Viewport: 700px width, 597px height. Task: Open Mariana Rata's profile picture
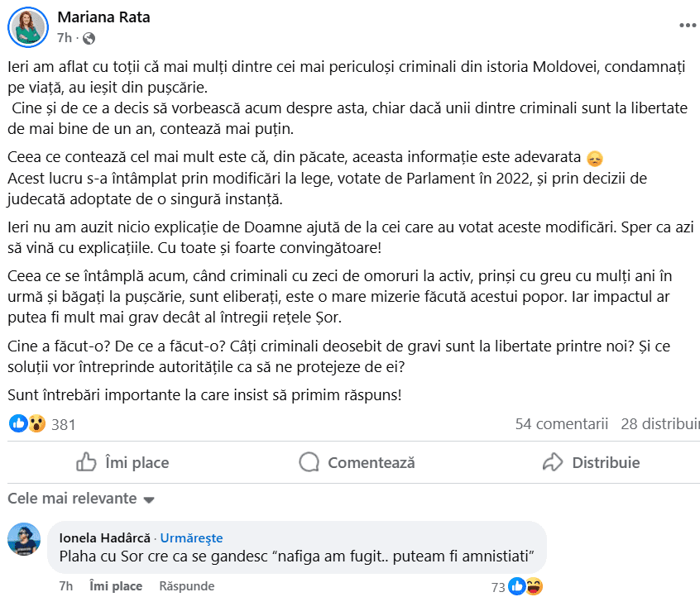(28, 27)
